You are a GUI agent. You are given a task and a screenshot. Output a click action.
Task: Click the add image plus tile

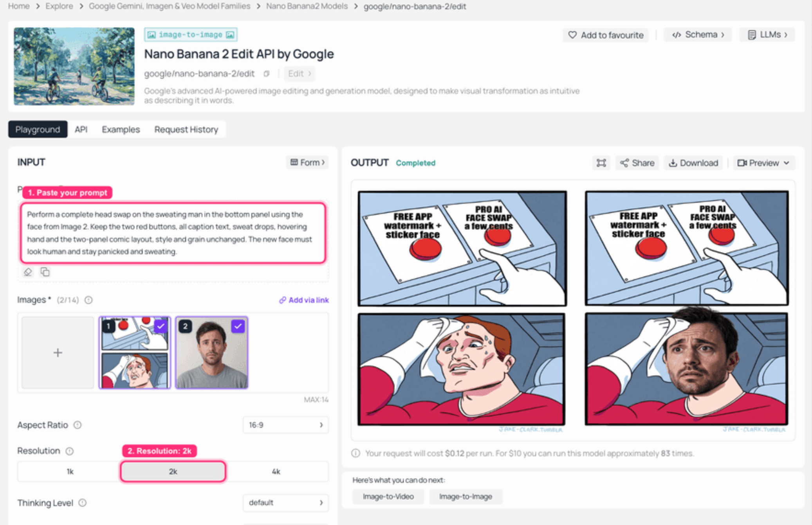pos(58,352)
